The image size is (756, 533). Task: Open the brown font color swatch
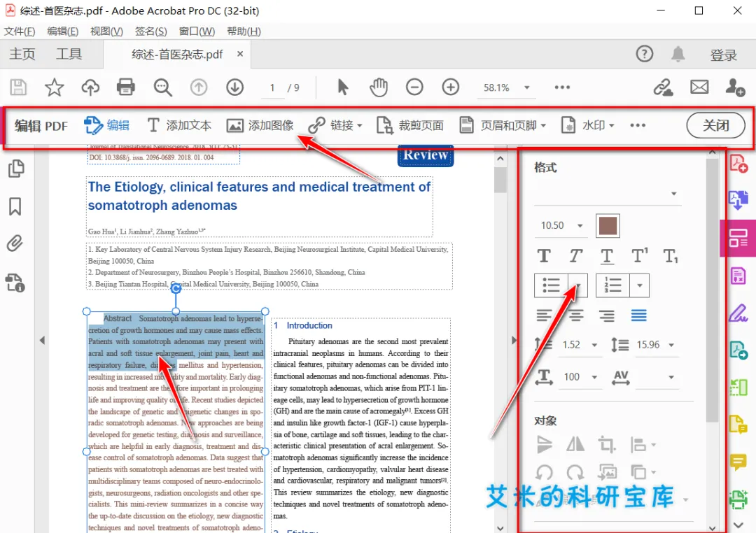[608, 225]
